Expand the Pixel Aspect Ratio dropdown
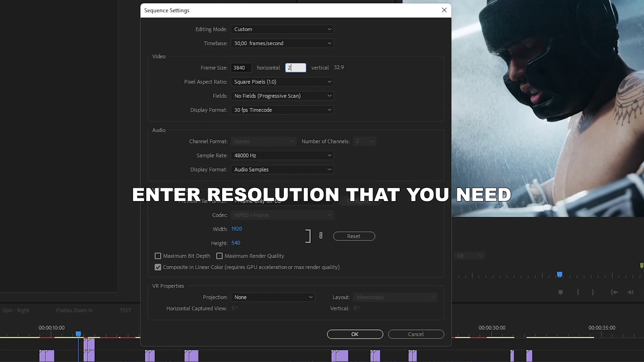 [x=282, y=81]
